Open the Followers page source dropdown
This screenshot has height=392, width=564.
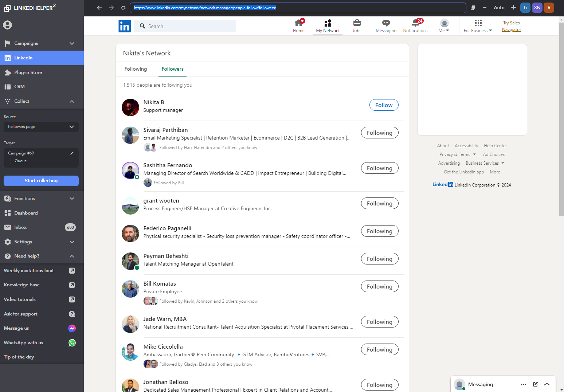tap(41, 127)
